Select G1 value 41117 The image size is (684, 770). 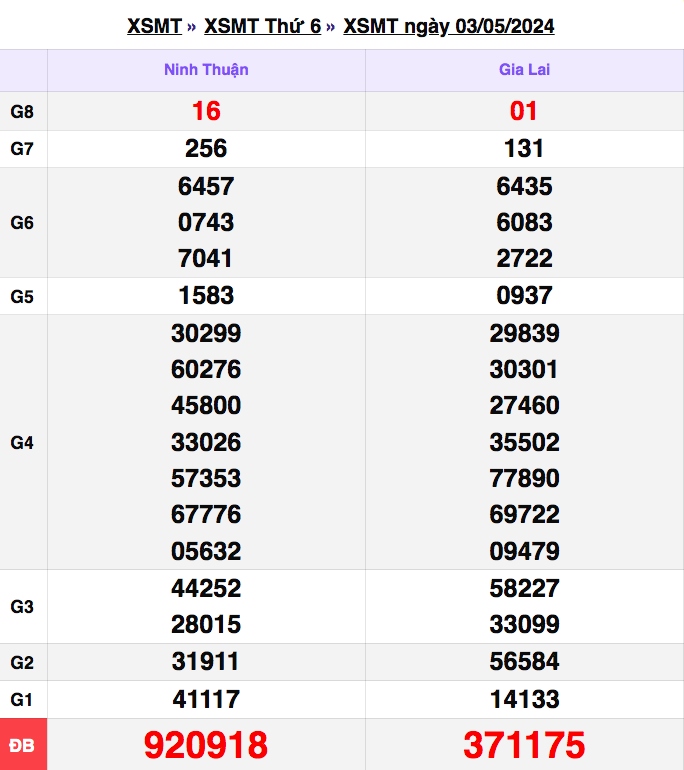click(206, 699)
